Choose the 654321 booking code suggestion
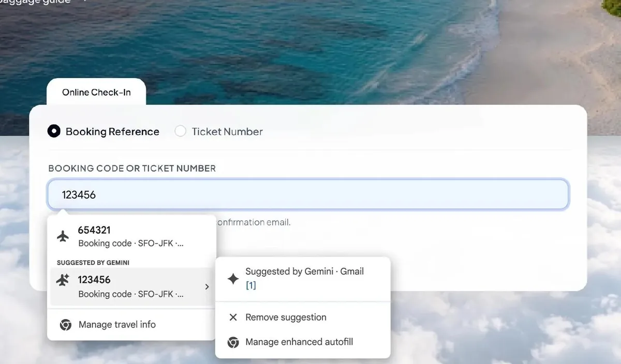 point(132,236)
